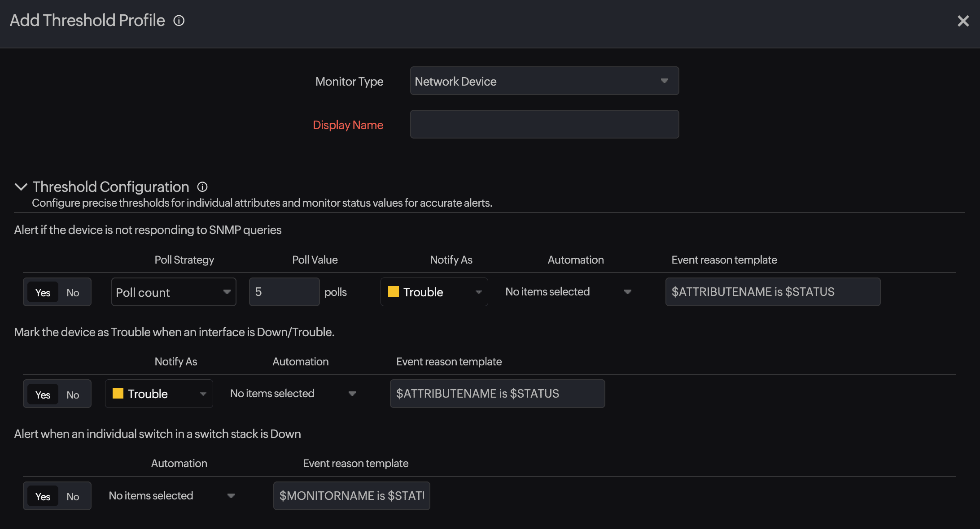This screenshot has height=529, width=980.
Task: Click the yellow Trouble severity color swatch
Action: point(393,292)
